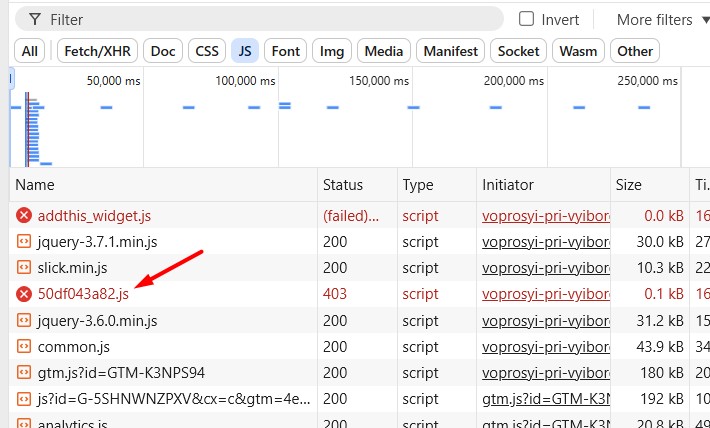Filter requests by Font type
The height and width of the screenshot is (428, 710).
point(286,51)
